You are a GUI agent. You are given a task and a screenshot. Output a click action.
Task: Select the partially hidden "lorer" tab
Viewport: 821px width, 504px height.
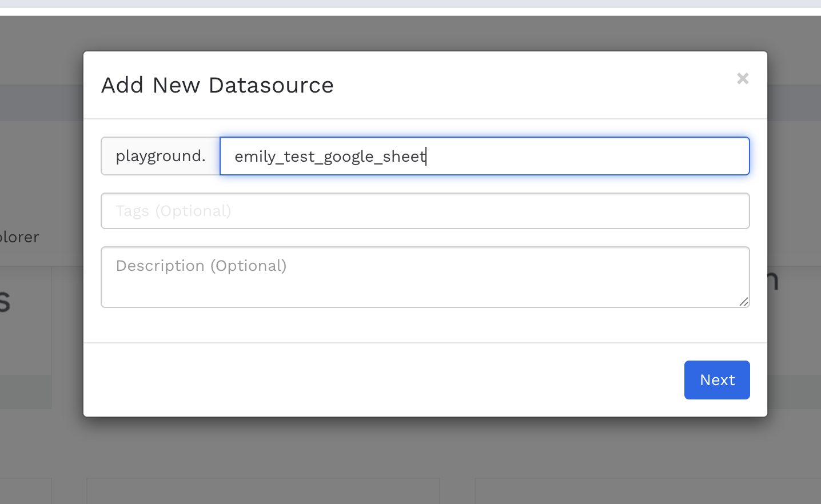[x=19, y=237]
